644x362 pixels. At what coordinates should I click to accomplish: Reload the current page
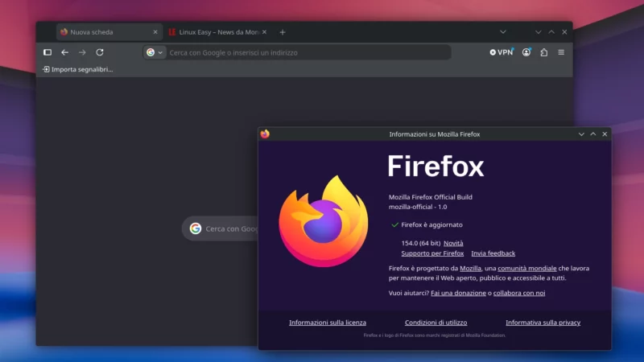(x=100, y=52)
